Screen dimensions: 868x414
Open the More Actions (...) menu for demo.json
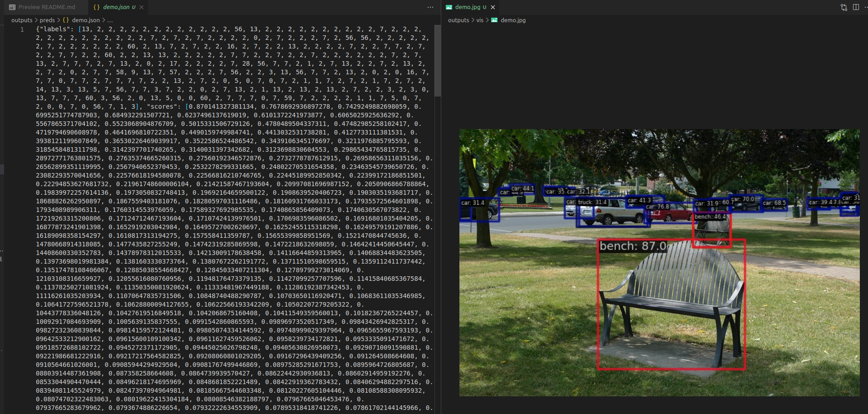click(429, 7)
